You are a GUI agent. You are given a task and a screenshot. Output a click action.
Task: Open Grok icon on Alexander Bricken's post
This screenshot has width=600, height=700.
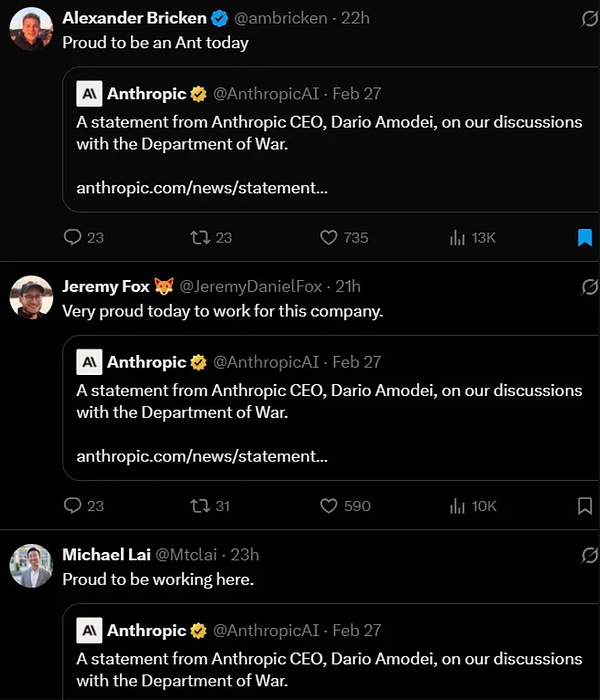tap(590, 18)
